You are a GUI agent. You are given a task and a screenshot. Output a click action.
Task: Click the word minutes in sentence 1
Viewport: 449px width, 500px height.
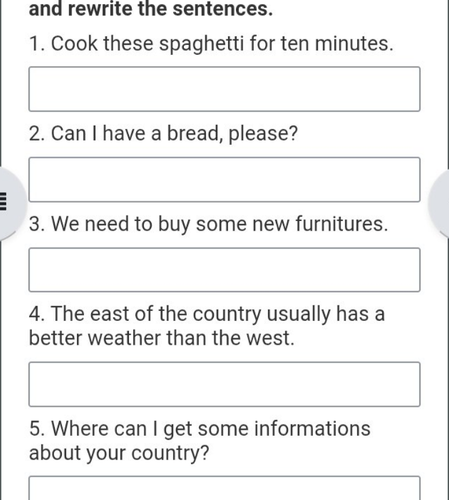[x=351, y=44]
